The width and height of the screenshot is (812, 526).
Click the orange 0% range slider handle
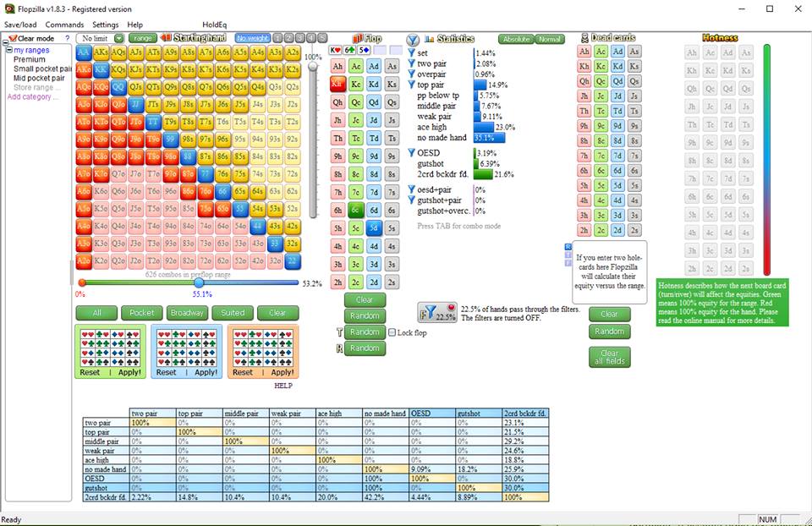(x=82, y=282)
